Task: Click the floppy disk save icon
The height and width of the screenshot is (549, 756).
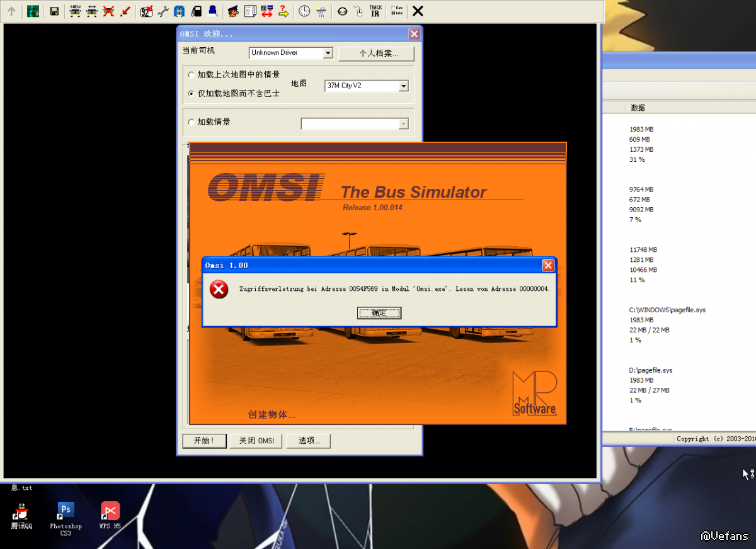Action: 54,11
